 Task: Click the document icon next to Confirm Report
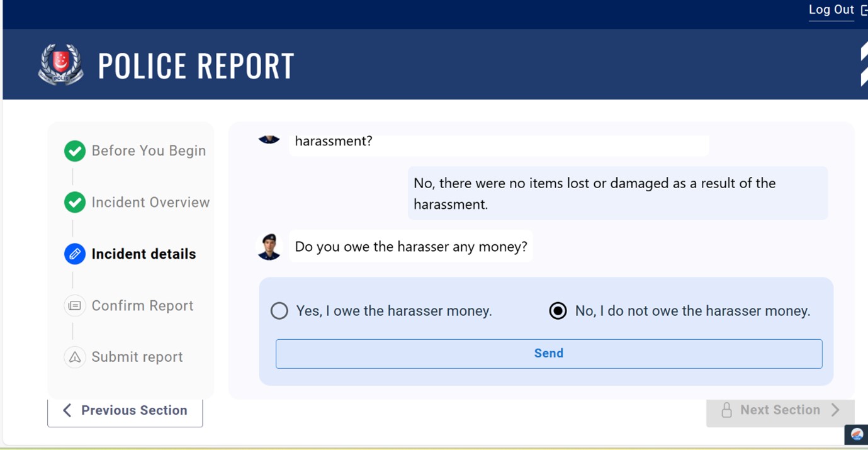(x=74, y=305)
